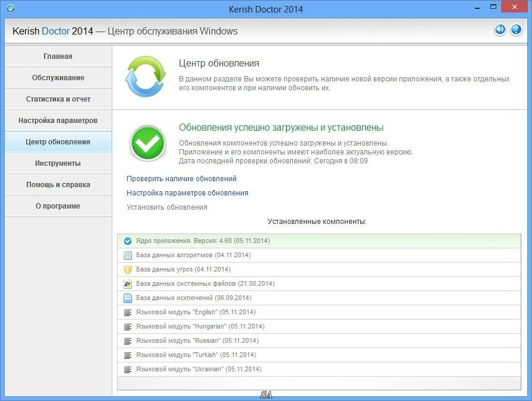Switch to the Обслуживание section
This screenshot has height=401, width=532.
click(58, 78)
